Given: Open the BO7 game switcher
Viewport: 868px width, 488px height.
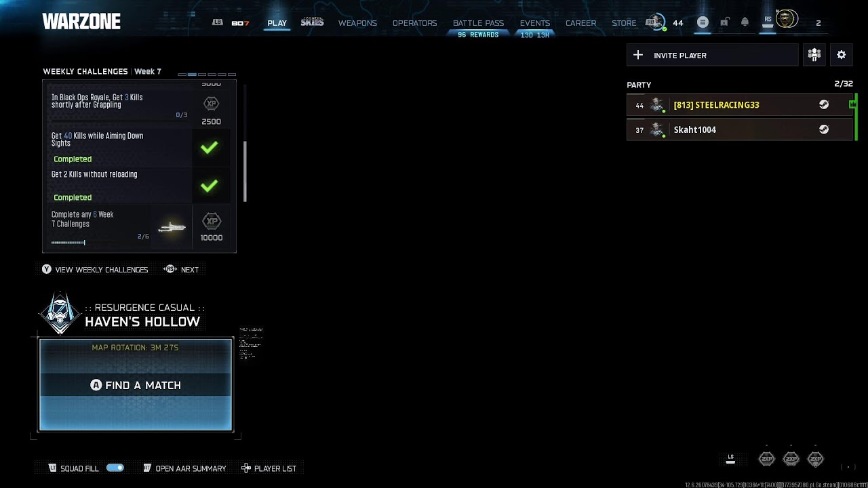Looking at the screenshot, I should 240,23.
